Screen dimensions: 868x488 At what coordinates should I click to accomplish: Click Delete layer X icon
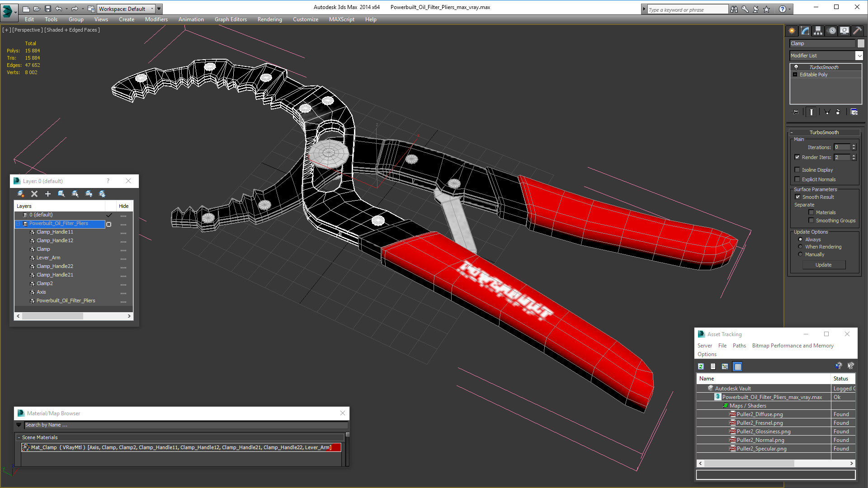34,194
